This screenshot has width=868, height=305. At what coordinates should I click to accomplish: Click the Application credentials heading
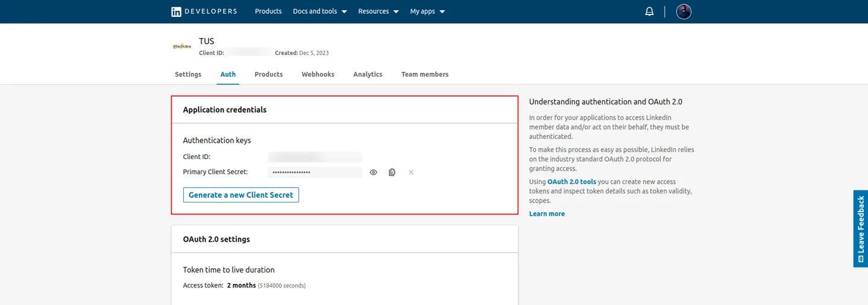(x=225, y=110)
